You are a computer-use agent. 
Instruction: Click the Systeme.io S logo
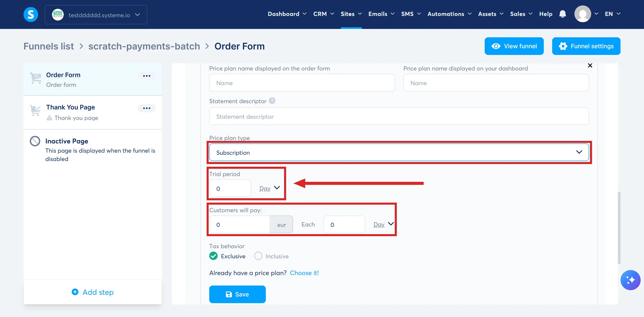(31, 14)
